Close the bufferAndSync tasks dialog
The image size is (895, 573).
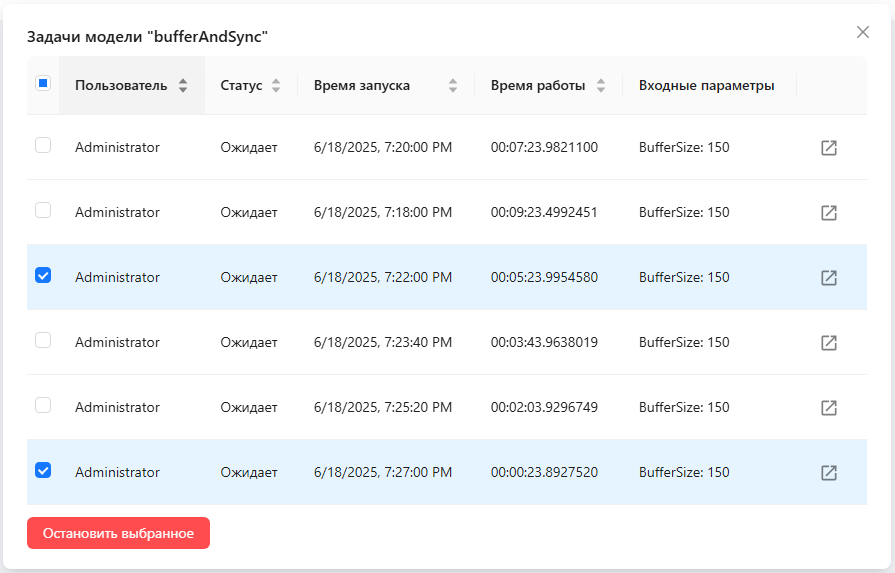click(x=863, y=32)
